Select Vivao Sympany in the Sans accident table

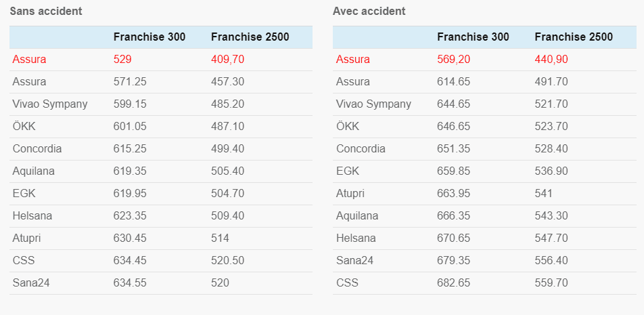(50, 104)
